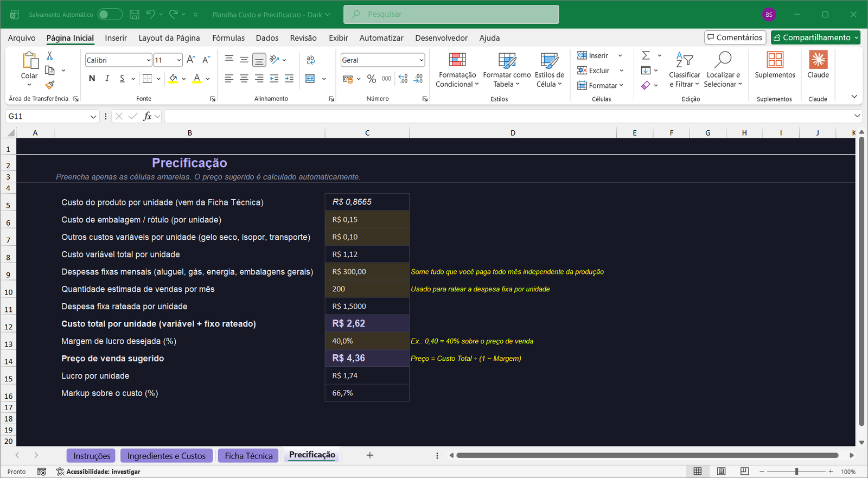Open the font size dropdown

click(179, 60)
